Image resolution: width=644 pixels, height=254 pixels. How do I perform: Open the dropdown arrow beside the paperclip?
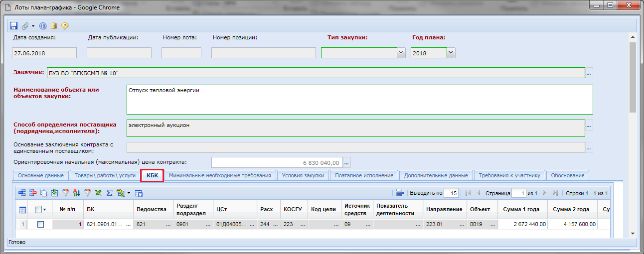pyautogui.click(x=33, y=26)
